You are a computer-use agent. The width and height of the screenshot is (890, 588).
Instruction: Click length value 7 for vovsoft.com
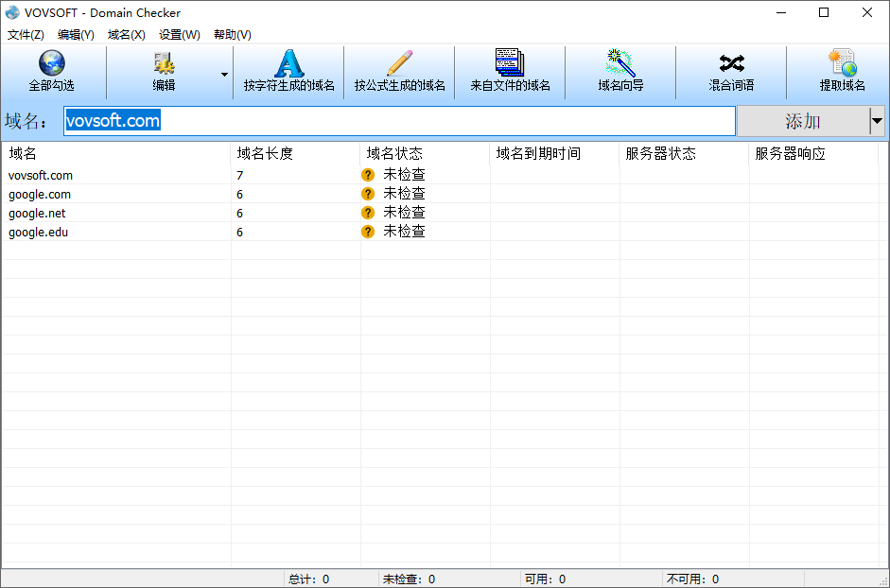pyautogui.click(x=240, y=176)
